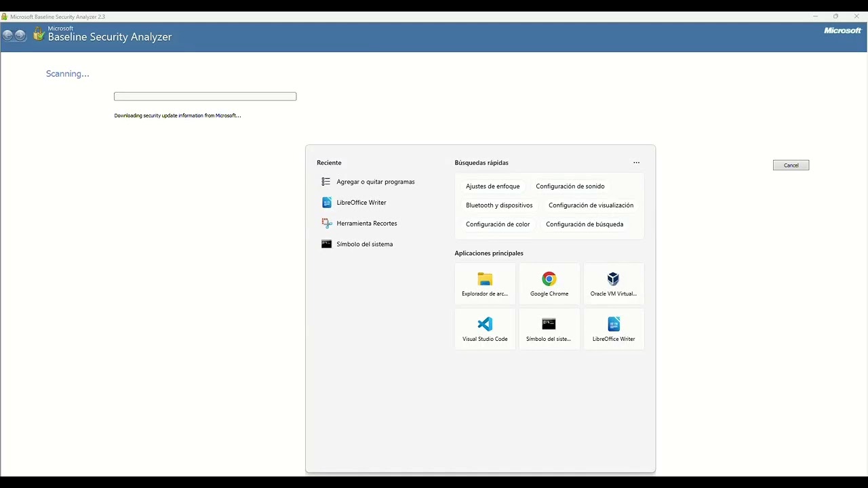Click the Herramienta Recortes scissors icon
Screen dimensions: 868x488
click(x=326, y=223)
